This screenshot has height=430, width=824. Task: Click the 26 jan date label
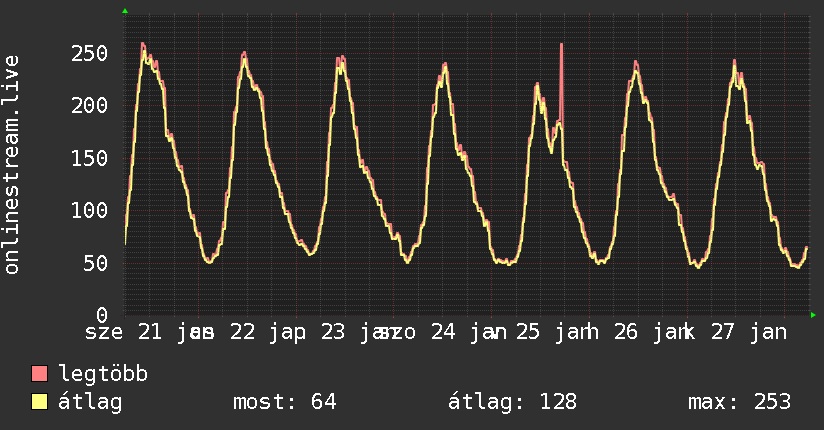click(x=654, y=332)
